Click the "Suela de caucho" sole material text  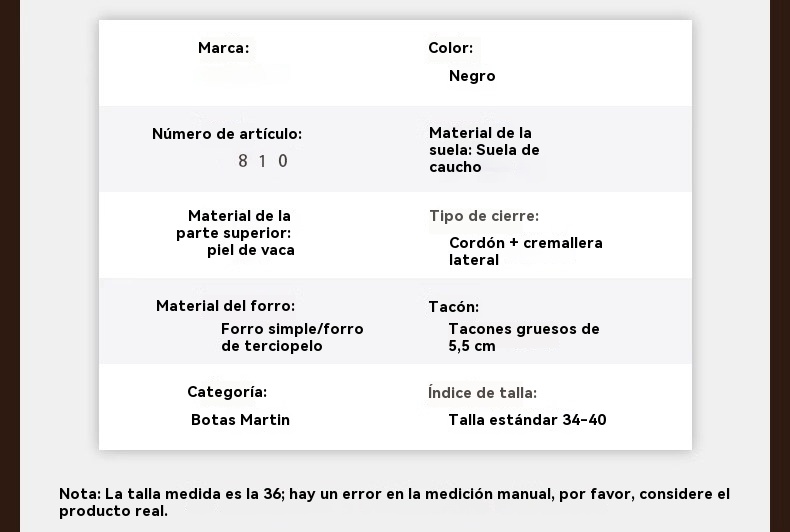click(485, 159)
